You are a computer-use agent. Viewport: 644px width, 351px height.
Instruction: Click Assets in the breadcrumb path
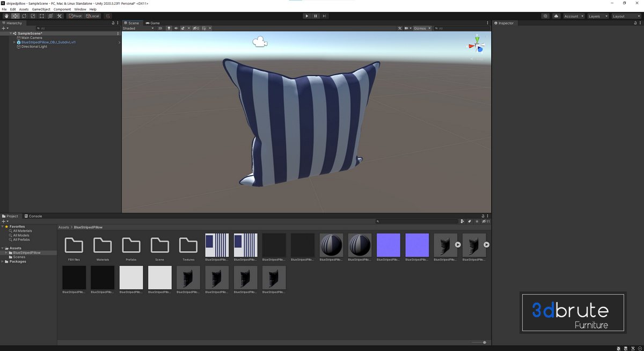64,227
